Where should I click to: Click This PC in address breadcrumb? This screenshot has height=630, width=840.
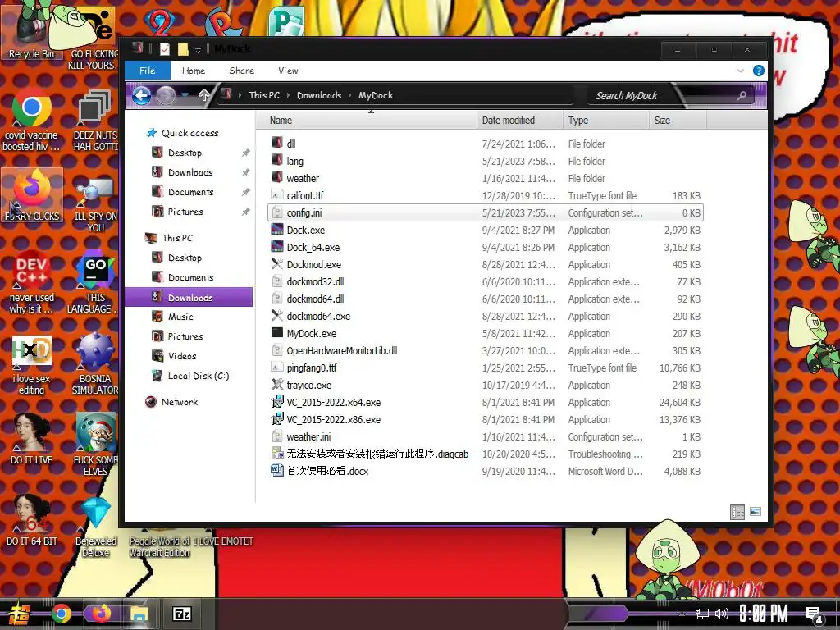pyautogui.click(x=264, y=95)
